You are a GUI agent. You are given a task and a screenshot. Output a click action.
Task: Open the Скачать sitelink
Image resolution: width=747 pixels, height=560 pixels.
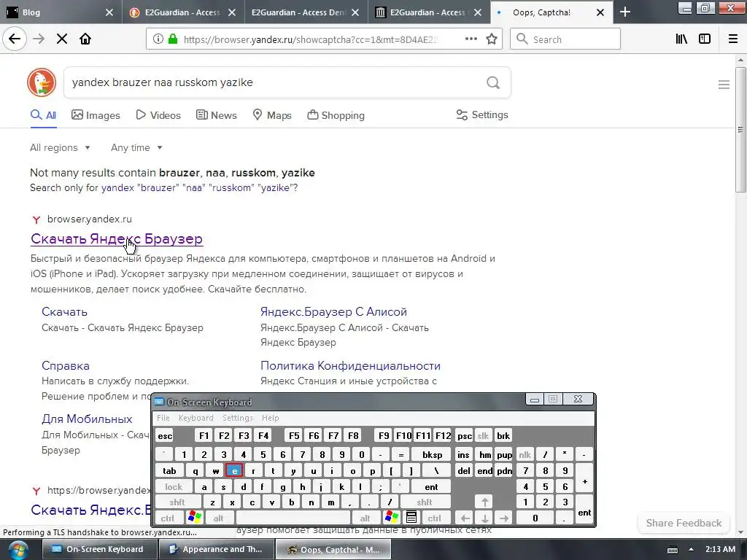[64, 312]
